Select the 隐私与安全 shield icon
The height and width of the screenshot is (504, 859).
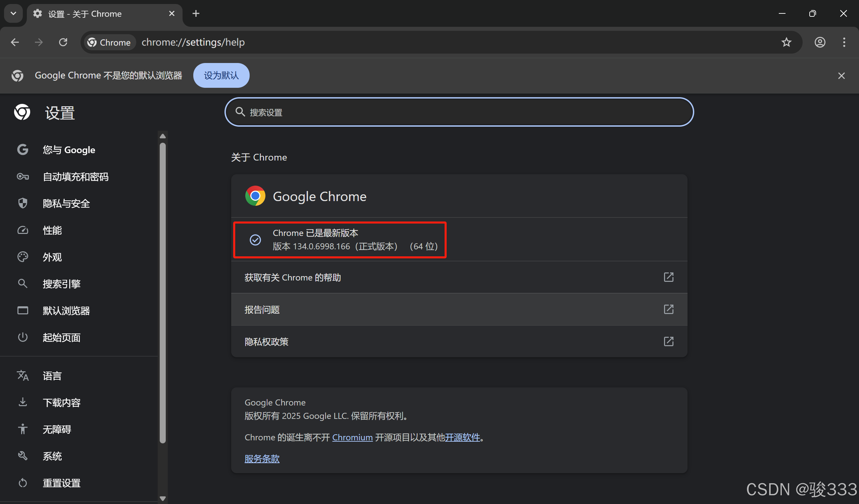(22, 203)
